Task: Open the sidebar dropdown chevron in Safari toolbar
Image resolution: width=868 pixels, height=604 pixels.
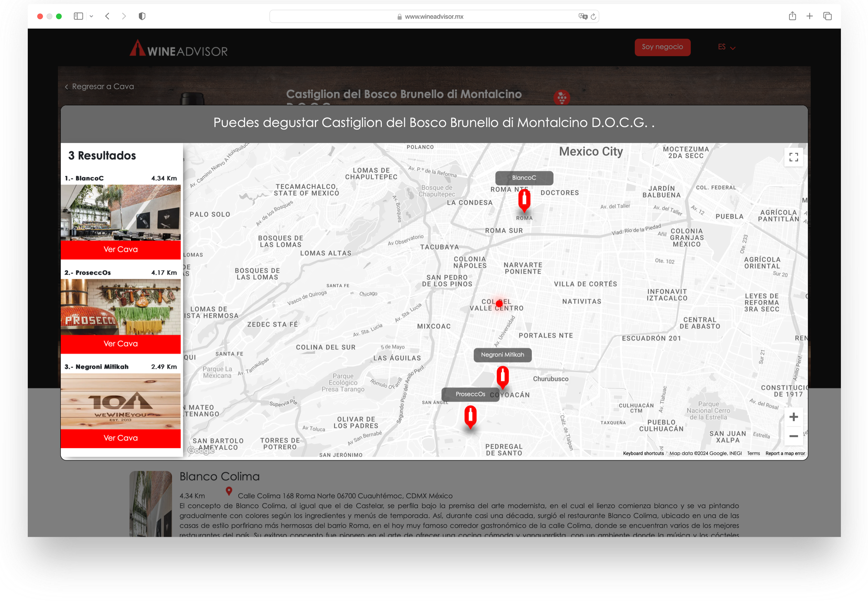Action: coord(91,16)
